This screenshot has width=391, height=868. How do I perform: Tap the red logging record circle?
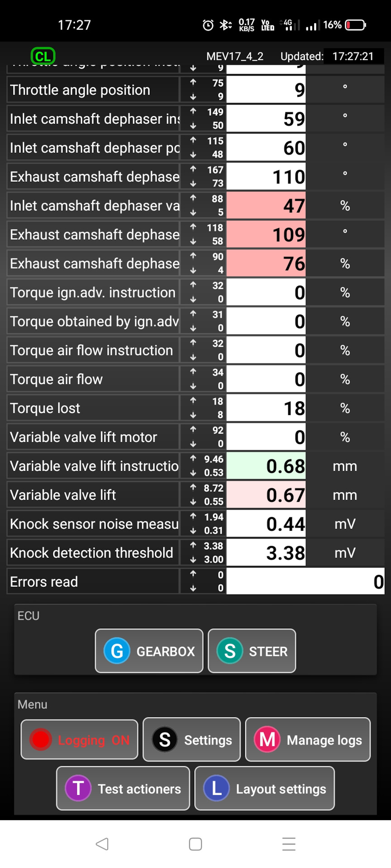pyautogui.click(x=41, y=740)
